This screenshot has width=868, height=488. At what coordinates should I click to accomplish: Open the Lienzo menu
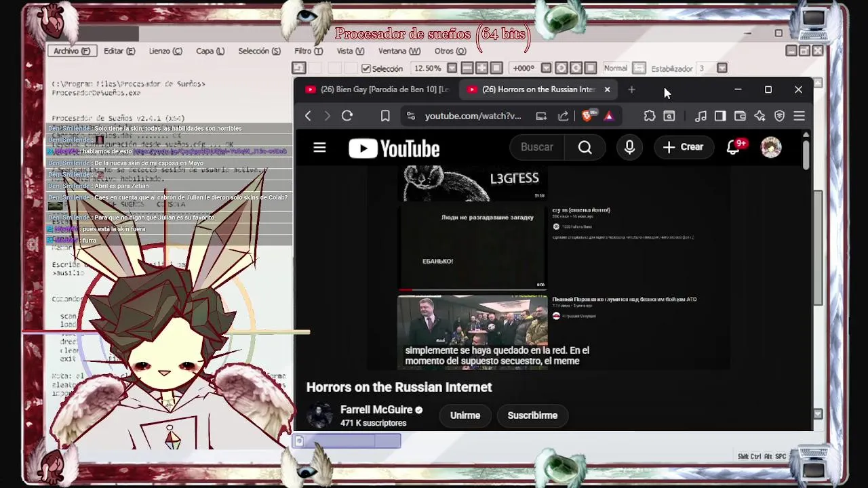[x=165, y=51]
